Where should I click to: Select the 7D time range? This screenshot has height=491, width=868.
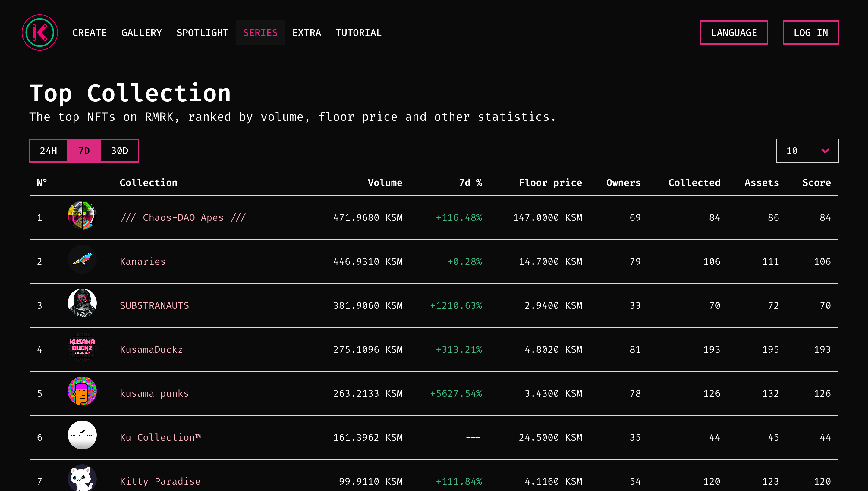(x=84, y=151)
